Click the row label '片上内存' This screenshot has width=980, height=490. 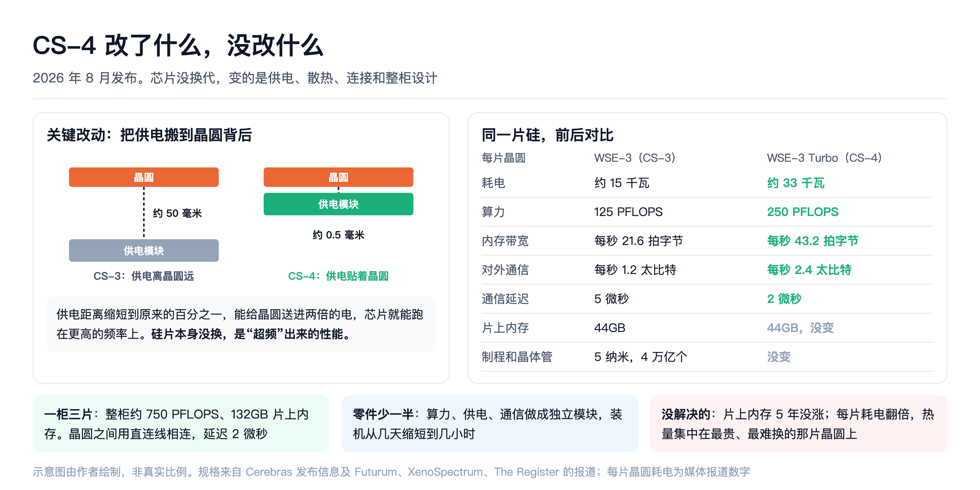pyautogui.click(x=505, y=328)
